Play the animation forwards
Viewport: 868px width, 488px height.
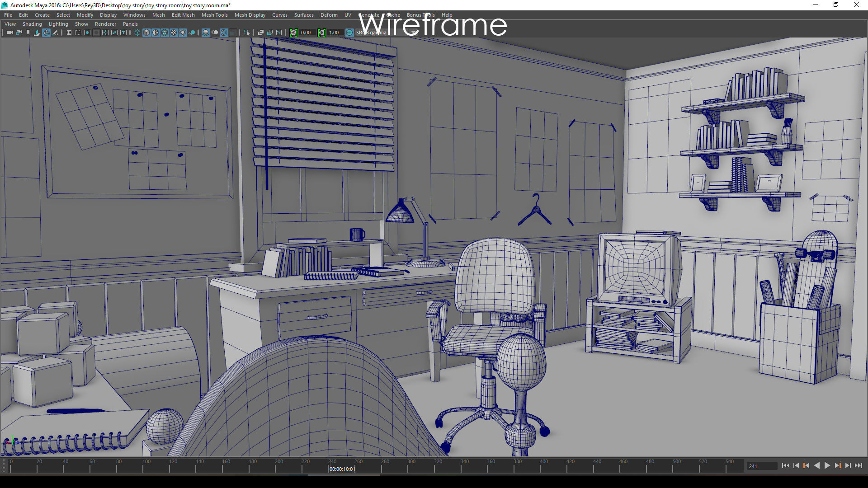pos(827,465)
